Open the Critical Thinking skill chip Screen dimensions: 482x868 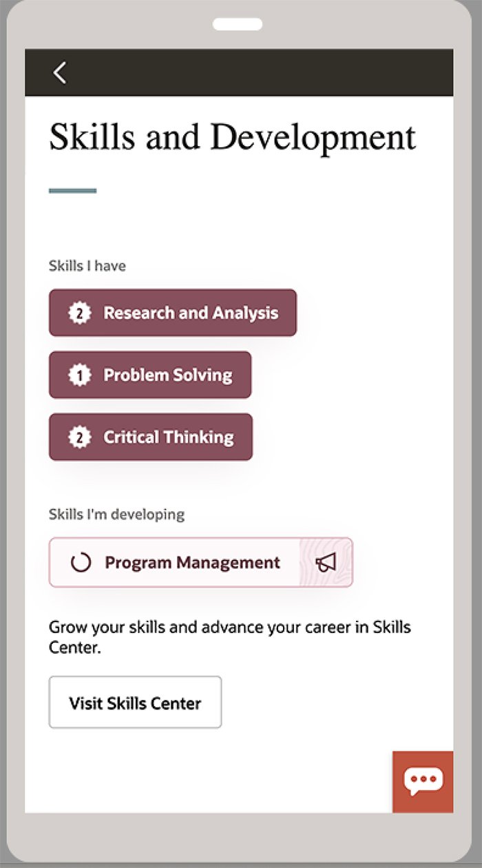pyautogui.click(x=168, y=437)
